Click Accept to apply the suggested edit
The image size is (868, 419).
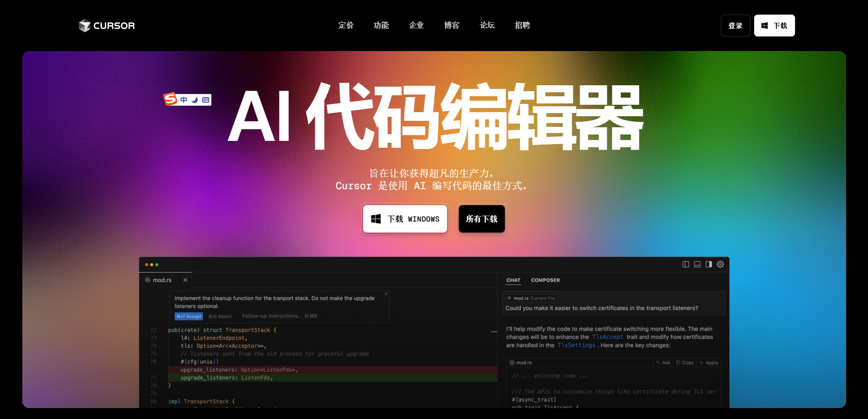(x=188, y=316)
